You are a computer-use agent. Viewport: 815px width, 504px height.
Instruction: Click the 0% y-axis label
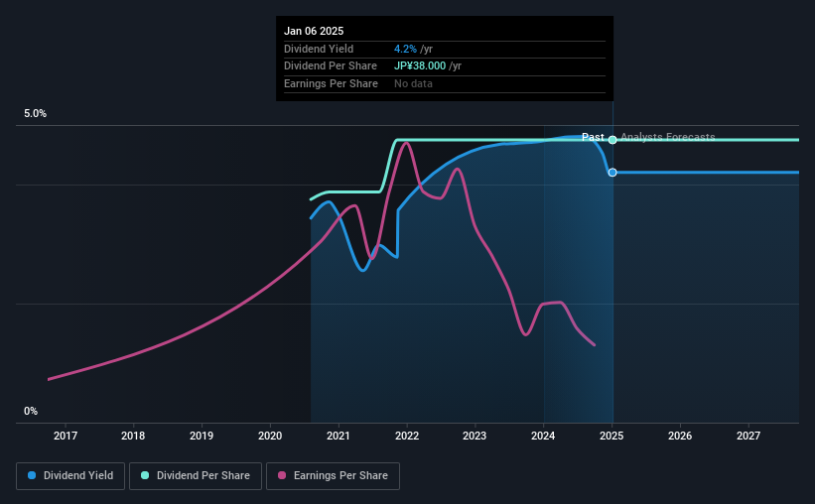click(x=31, y=411)
